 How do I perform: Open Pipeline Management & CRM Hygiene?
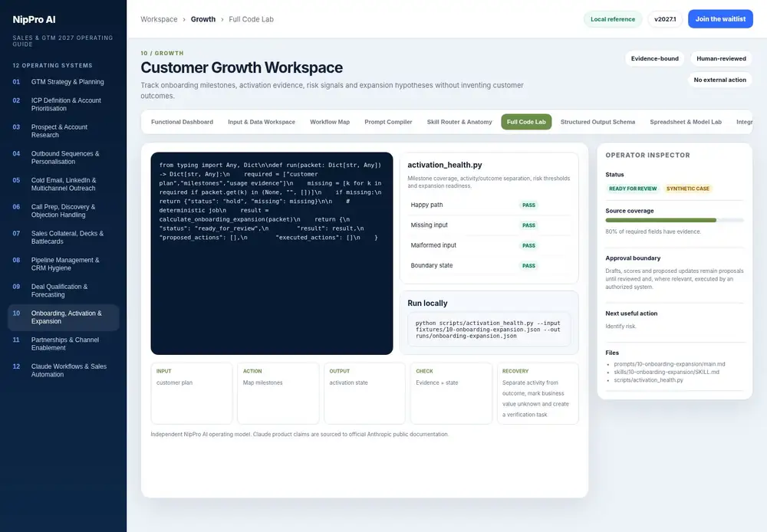tap(63, 264)
